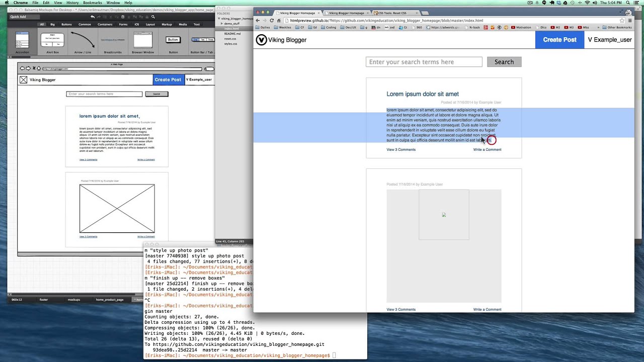Viewport: 644px width, 362px height.
Task: Open the Lorem ipsum dolor sit amet post title
Action: [x=423, y=94]
